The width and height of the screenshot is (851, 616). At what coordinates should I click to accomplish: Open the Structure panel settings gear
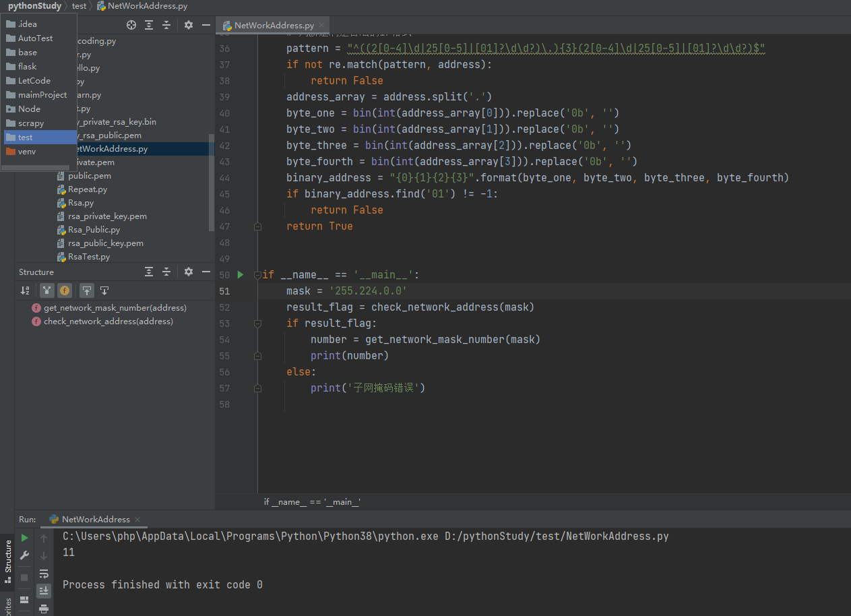188,272
